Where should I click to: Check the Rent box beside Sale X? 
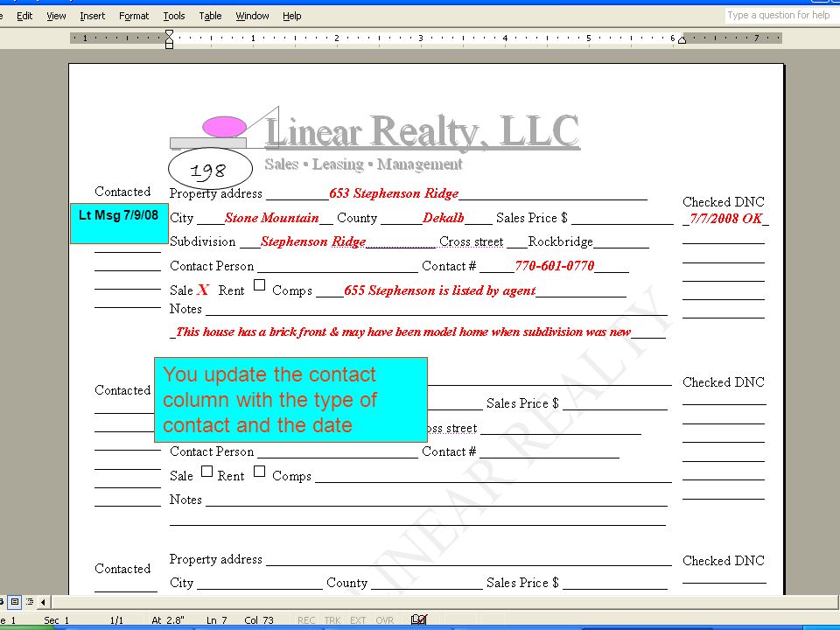point(259,285)
